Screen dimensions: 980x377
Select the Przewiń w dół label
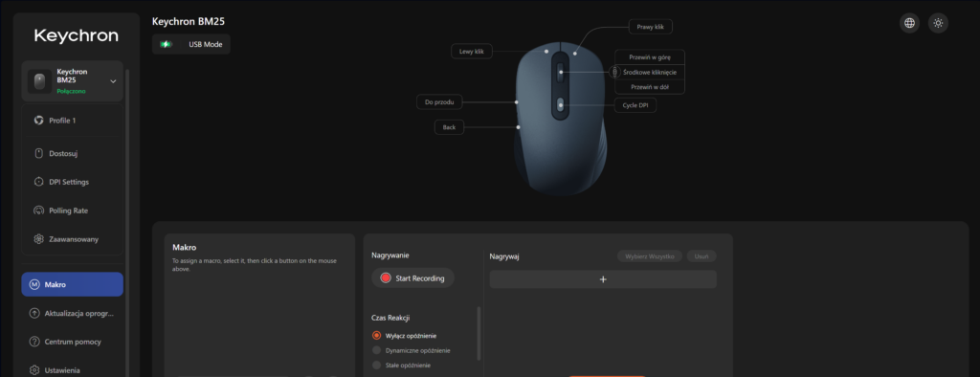[x=650, y=87]
